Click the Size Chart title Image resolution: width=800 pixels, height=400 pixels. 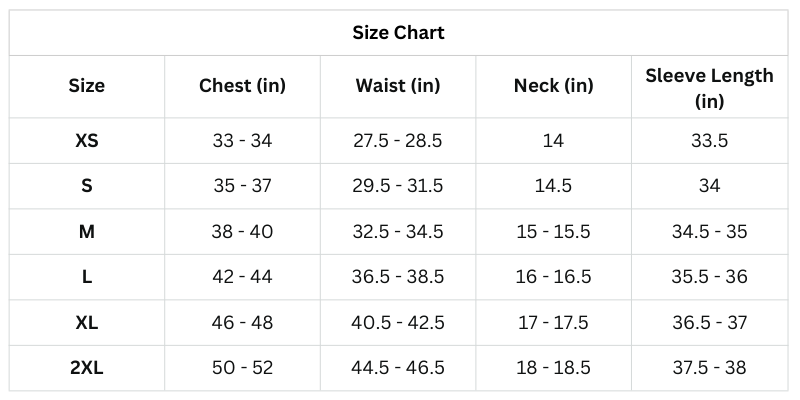[398, 33]
